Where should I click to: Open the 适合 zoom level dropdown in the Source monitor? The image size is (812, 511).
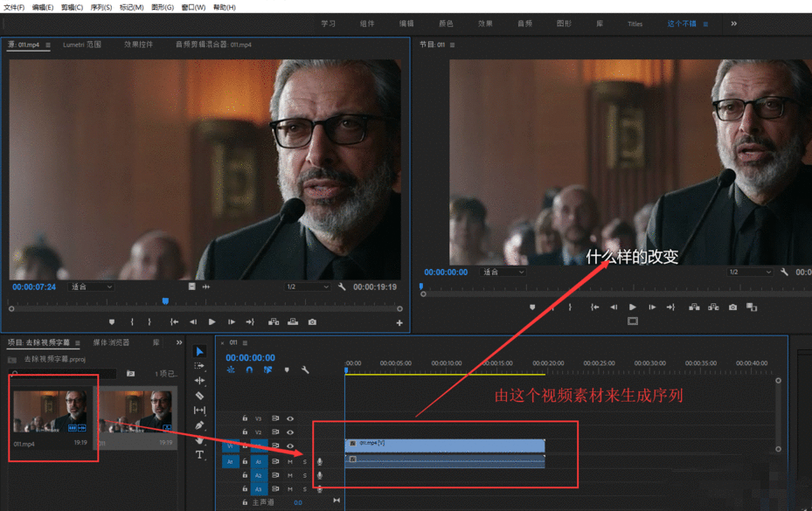88,287
